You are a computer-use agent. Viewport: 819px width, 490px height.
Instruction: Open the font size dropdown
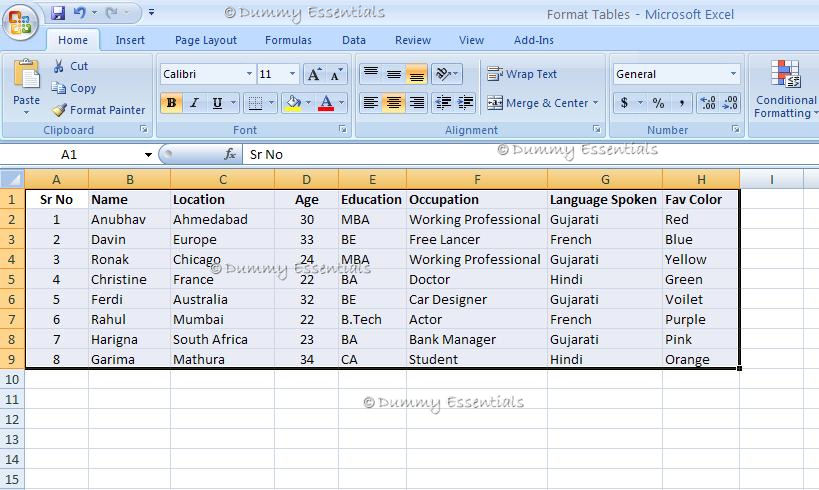[292, 74]
